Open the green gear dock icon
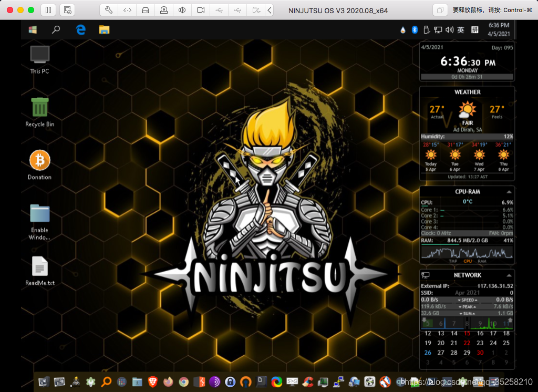The image size is (538, 392). point(90,381)
